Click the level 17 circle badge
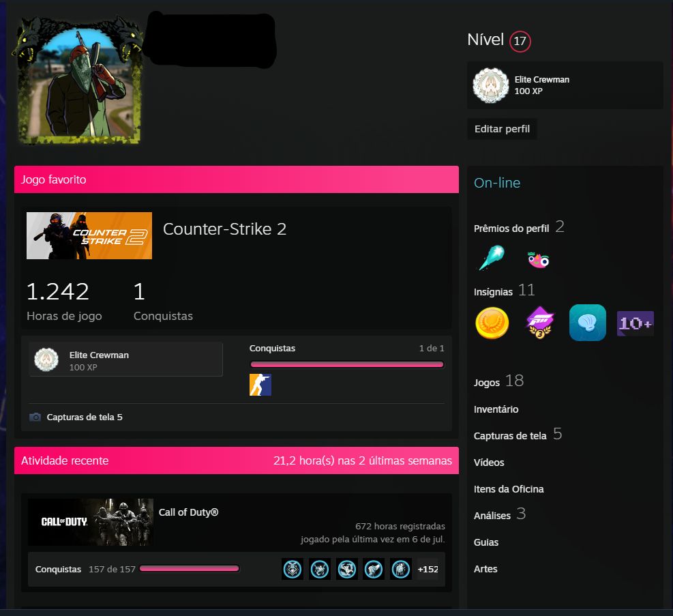Image resolution: width=673 pixels, height=616 pixels. (x=520, y=41)
